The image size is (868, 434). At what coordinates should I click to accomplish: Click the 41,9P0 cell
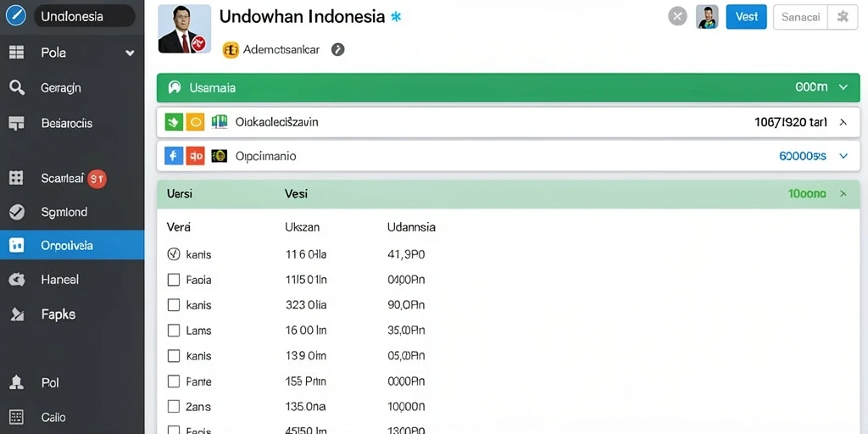point(406,254)
